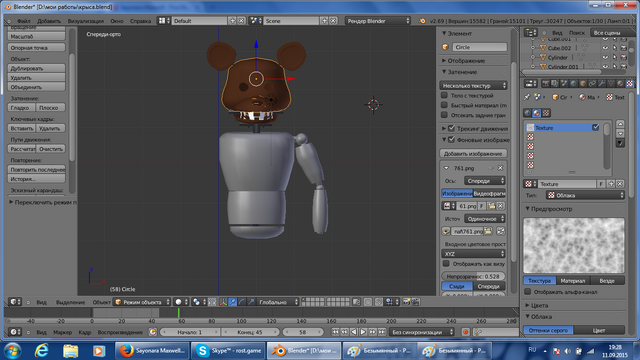This screenshot has width=640, height=360.
Task: Click the rotate manipulator icon
Action: pyautogui.click(x=242, y=302)
